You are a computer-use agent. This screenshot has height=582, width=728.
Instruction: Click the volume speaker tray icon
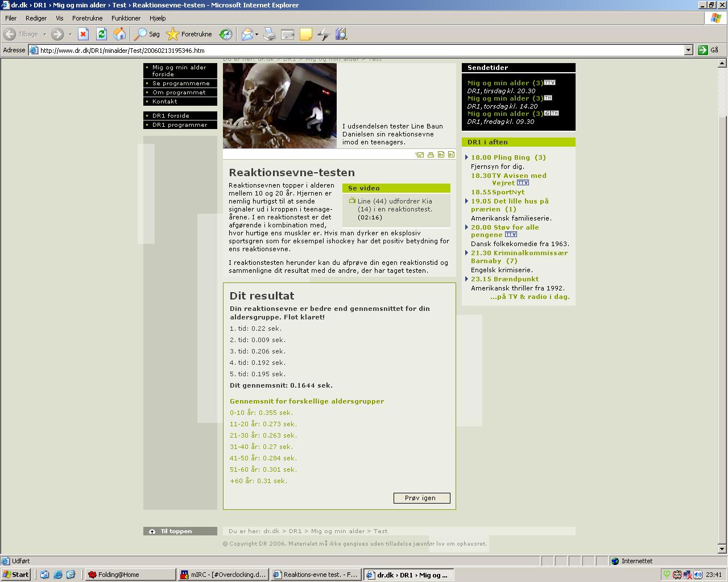point(697,575)
